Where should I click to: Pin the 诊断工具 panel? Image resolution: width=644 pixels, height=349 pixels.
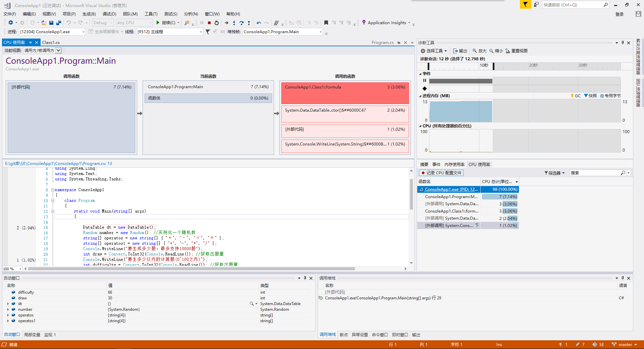[x=623, y=43]
